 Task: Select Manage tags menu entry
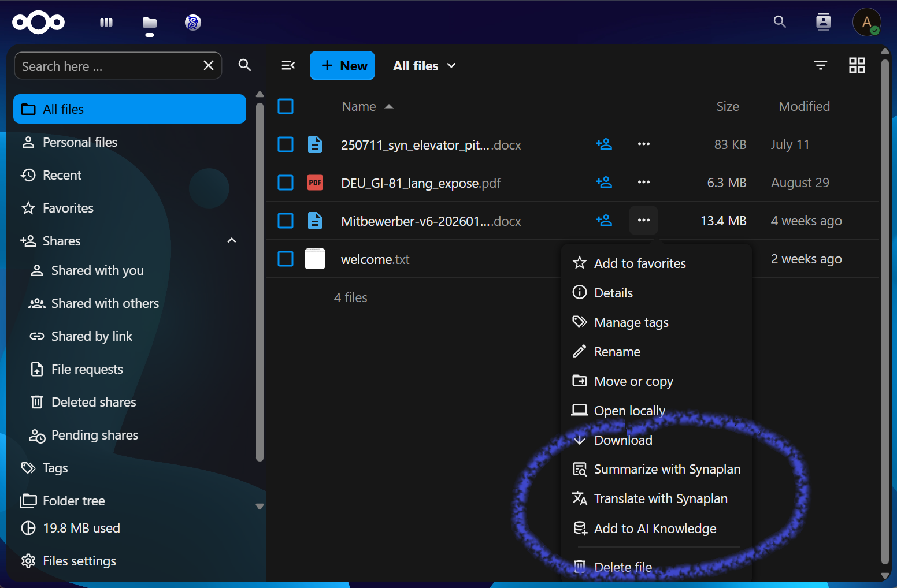pyautogui.click(x=657, y=322)
